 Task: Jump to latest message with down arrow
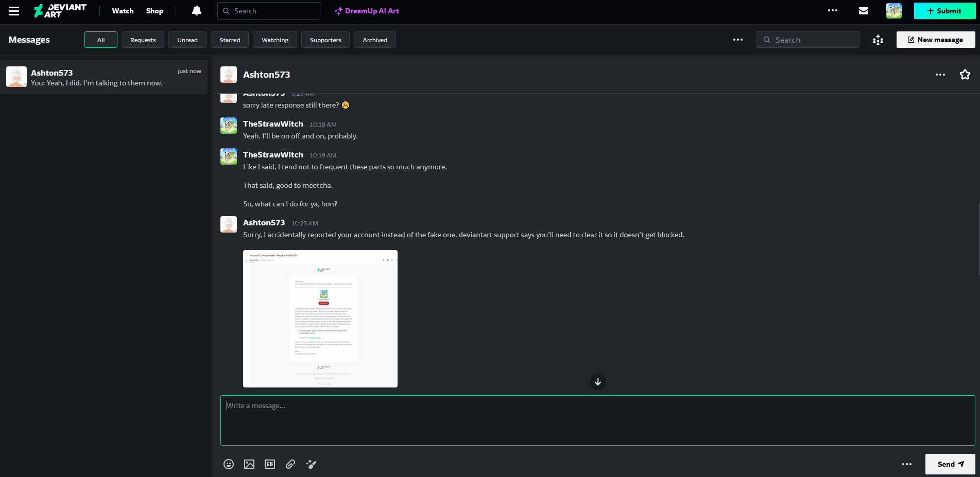coord(597,382)
